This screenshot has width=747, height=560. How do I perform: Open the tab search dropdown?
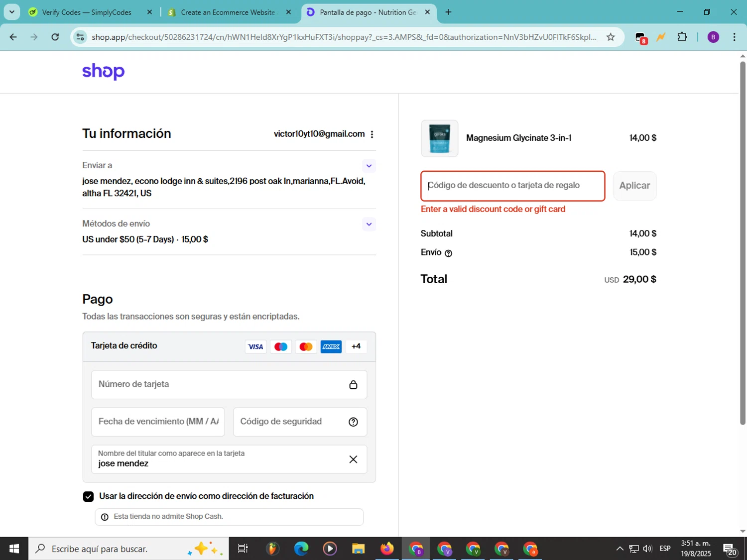pyautogui.click(x=12, y=12)
